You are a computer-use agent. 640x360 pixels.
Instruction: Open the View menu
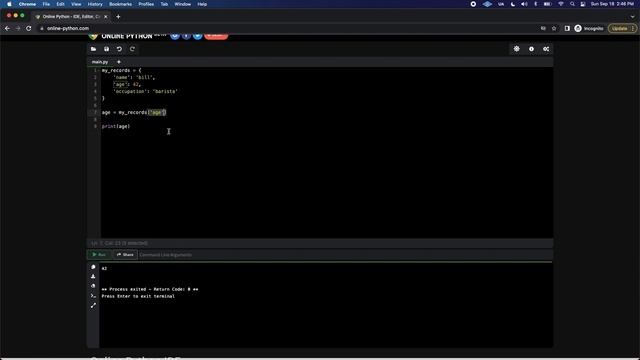[x=76, y=4]
